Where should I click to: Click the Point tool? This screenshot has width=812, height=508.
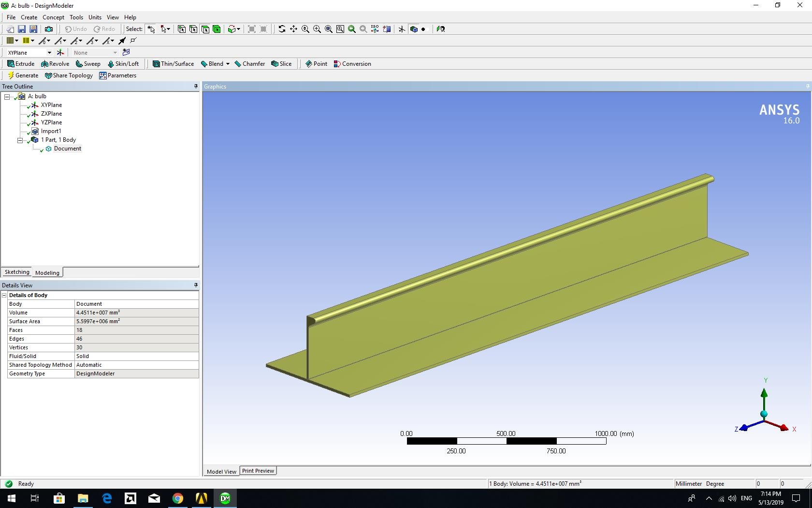pos(316,64)
